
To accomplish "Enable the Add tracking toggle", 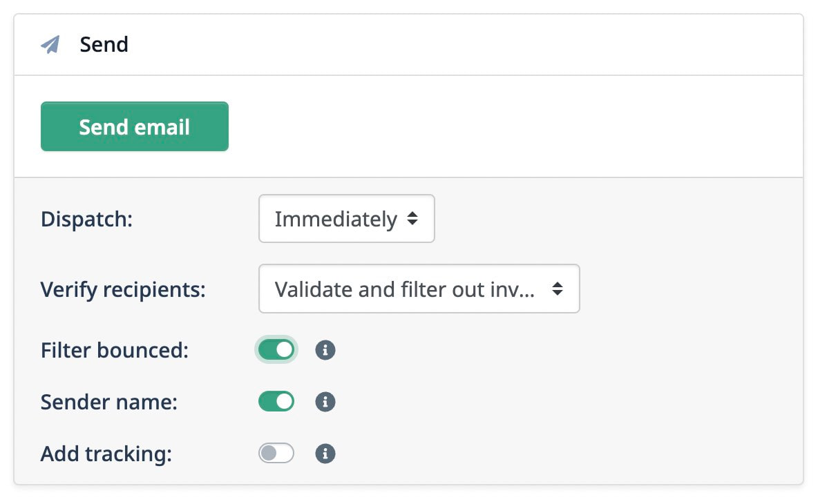I will pyautogui.click(x=276, y=454).
